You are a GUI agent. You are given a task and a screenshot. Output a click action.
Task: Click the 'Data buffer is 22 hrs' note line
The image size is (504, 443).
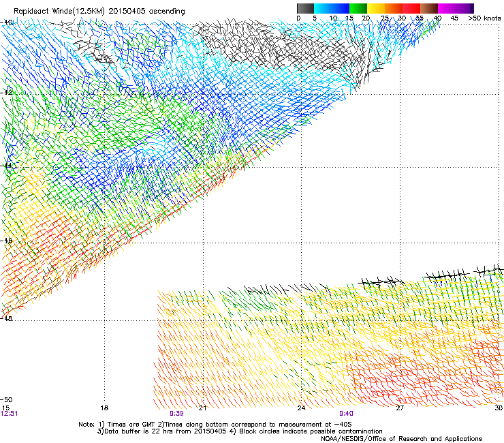pos(240,431)
